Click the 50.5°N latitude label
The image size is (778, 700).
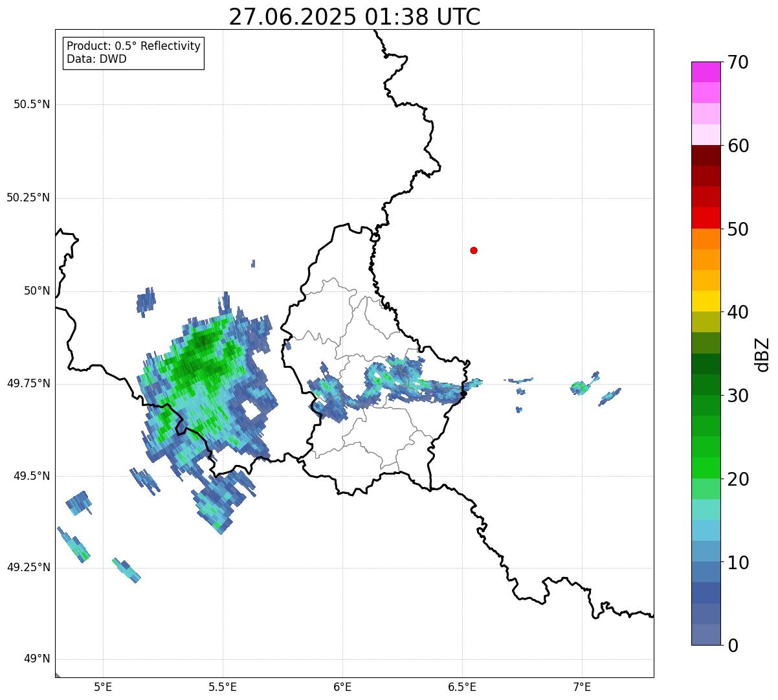tap(31, 104)
